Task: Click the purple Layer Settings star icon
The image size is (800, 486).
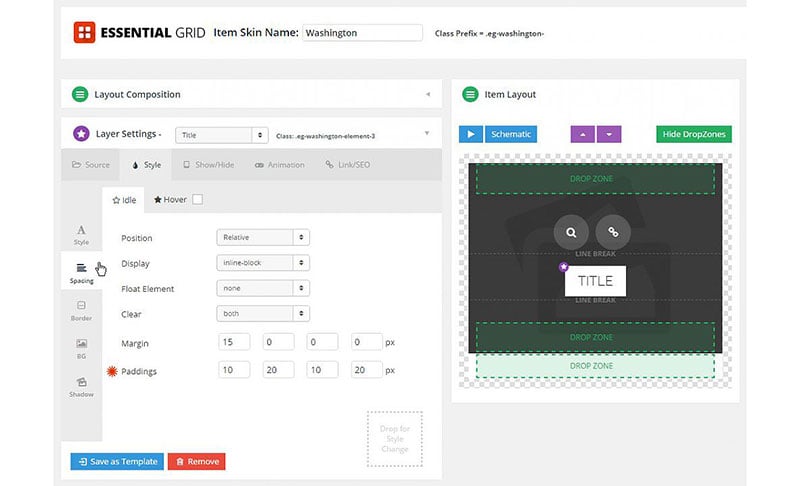Action: 81,134
